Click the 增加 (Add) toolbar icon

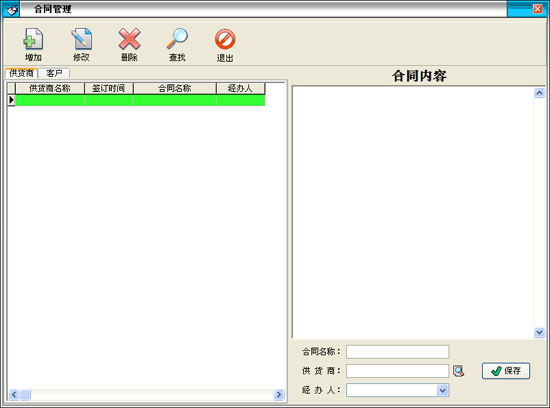(x=33, y=39)
